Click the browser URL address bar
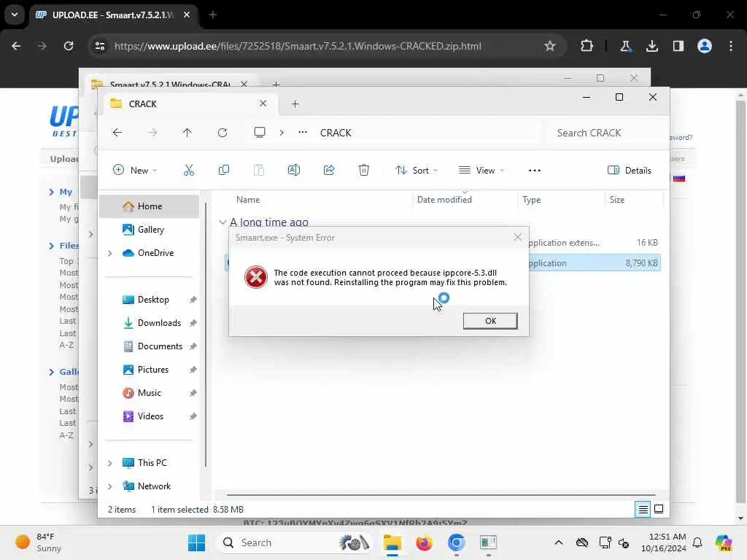Viewport: 747px width, 560px height. [x=326, y=46]
